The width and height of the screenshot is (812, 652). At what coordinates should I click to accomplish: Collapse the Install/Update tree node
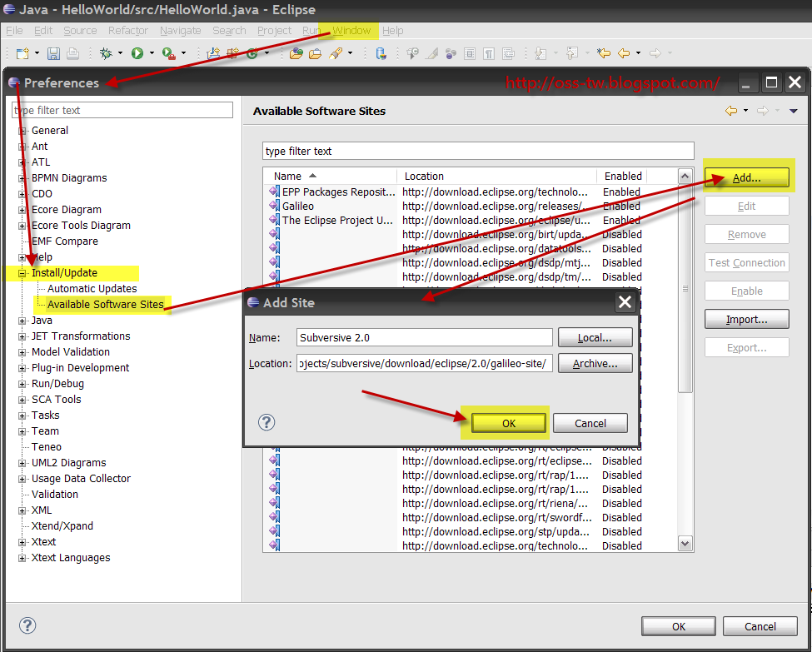click(22, 273)
